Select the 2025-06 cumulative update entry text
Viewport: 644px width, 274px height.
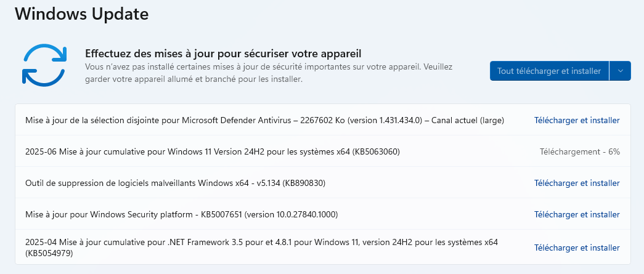[x=213, y=151]
